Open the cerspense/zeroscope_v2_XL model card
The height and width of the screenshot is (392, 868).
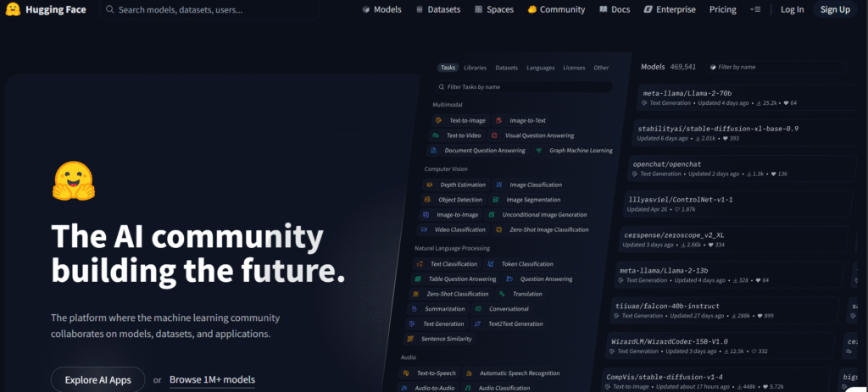[x=733, y=240]
